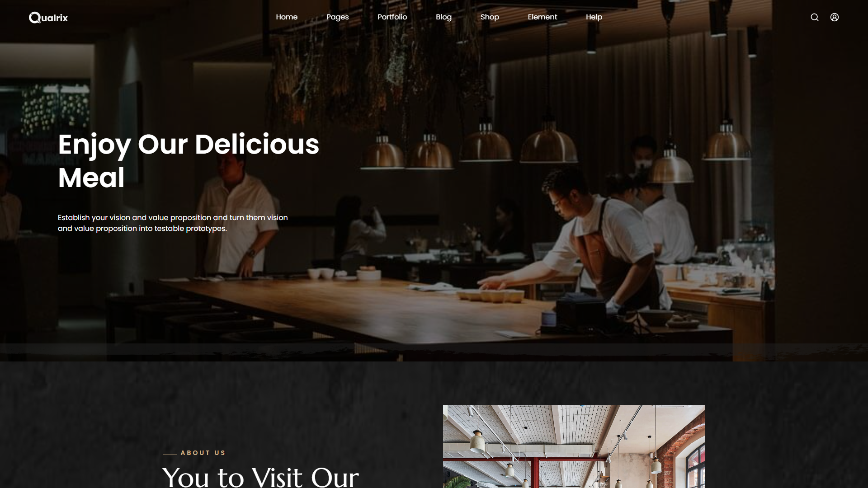Screen dimensions: 868x488
Task: Go to the Help page
Action: (x=594, y=17)
